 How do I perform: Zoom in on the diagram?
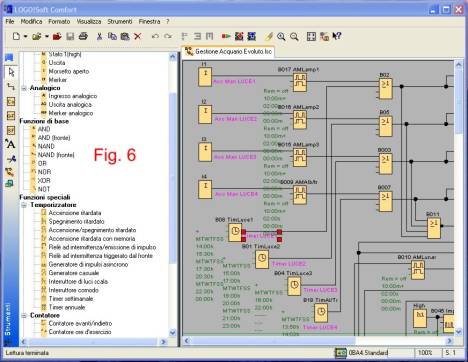tap(281, 36)
